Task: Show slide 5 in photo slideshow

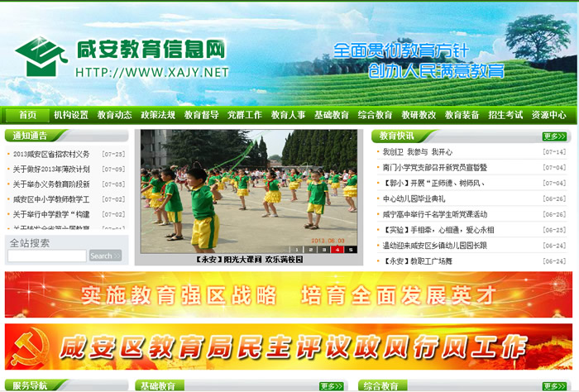Action: (351, 250)
